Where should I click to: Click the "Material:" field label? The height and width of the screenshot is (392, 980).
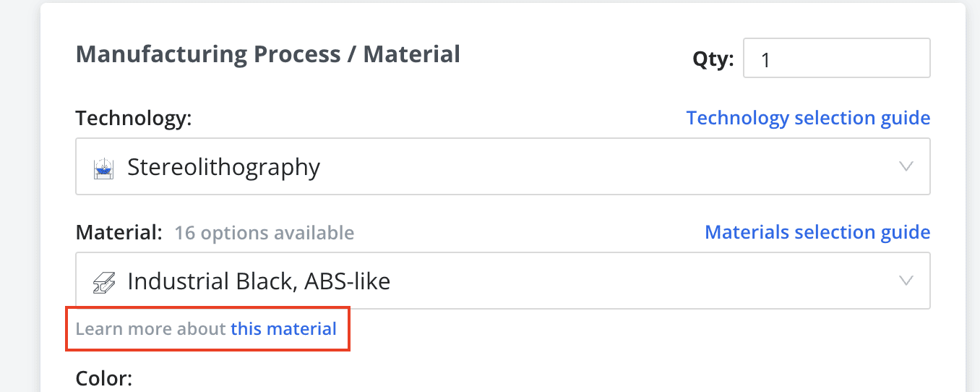pyautogui.click(x=119, y=232)
